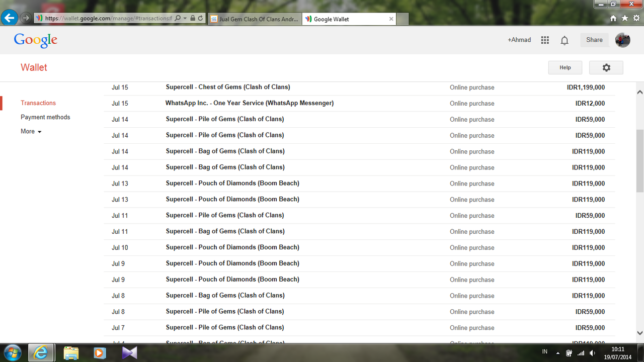Open the Google apps grid icon

tap(545, 40)
